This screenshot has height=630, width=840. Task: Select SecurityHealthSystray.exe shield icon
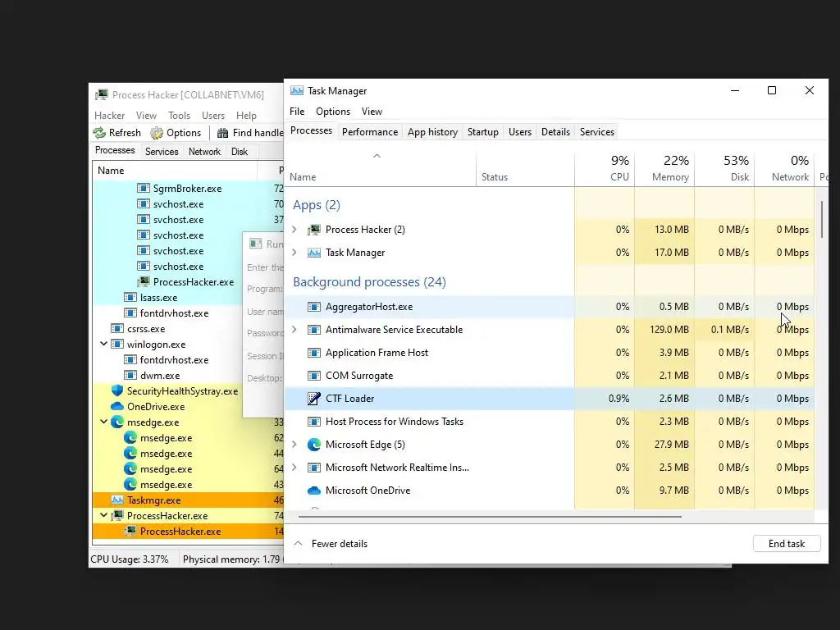(117, 391)
